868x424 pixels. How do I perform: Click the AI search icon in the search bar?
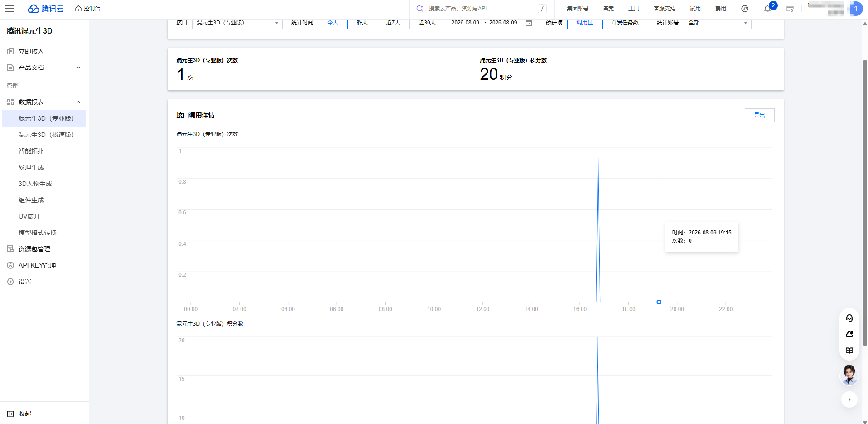point(420,9)
